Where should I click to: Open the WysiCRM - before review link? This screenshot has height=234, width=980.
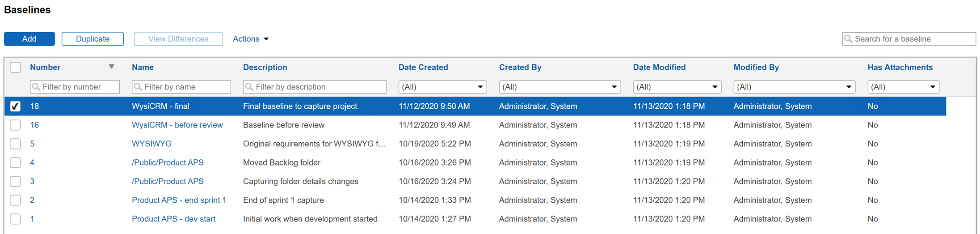point(177,125)
